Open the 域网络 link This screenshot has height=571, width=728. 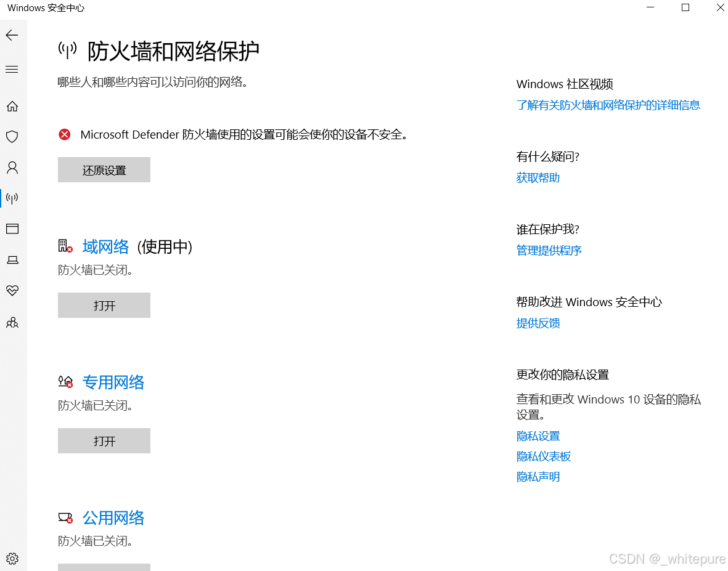pyautogui.click(x=106, y=247)
